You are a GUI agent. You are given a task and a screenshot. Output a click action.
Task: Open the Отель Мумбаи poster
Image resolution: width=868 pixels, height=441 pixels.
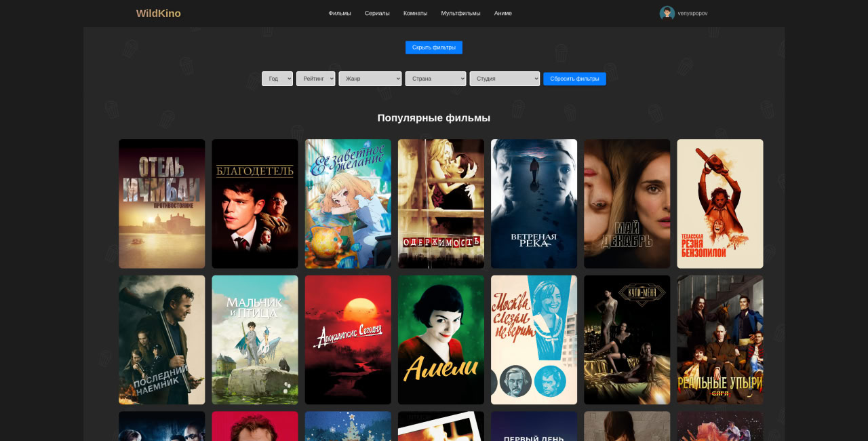pos(162,204)
